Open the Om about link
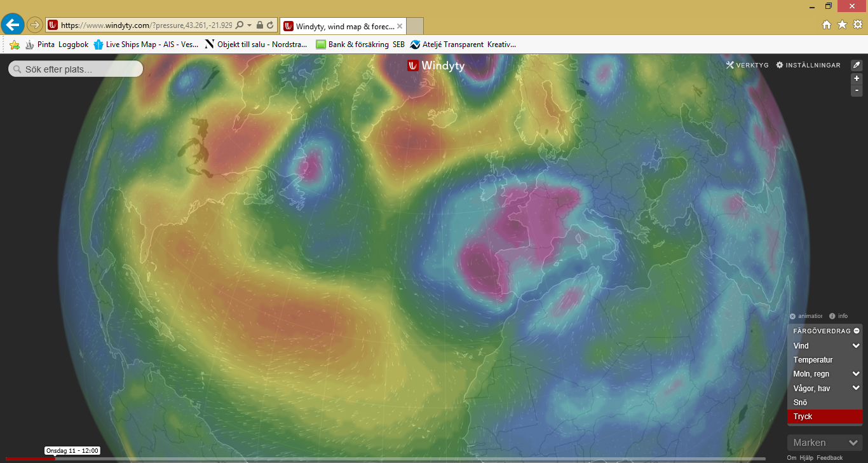This screenshot has width=868, height=463. 792,458
